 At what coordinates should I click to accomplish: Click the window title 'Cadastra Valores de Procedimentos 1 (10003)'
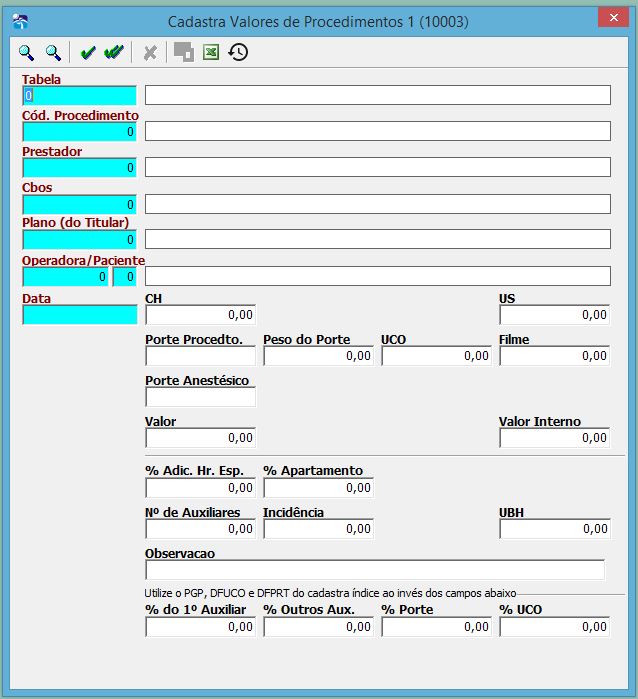[x=318, y=21]
